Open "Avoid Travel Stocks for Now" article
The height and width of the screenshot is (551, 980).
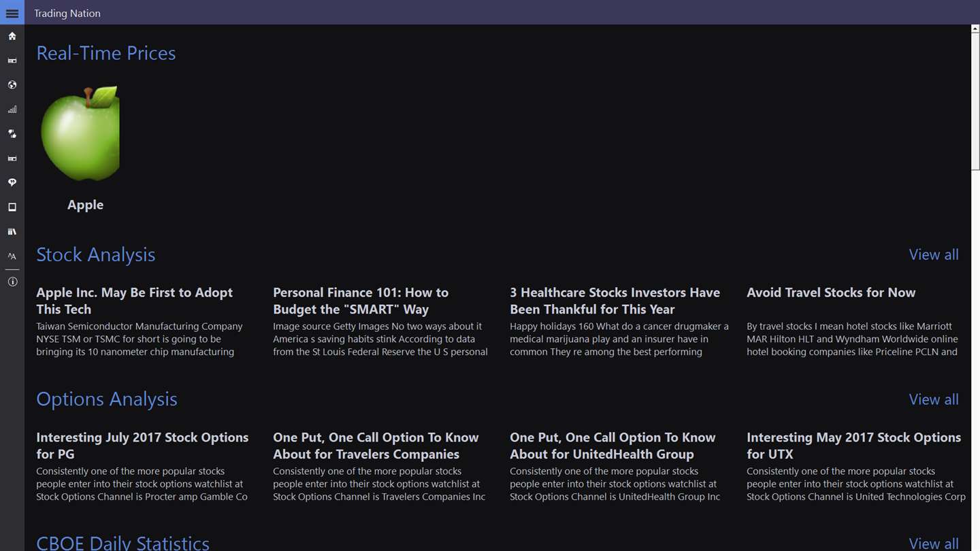tap(831, 293)
